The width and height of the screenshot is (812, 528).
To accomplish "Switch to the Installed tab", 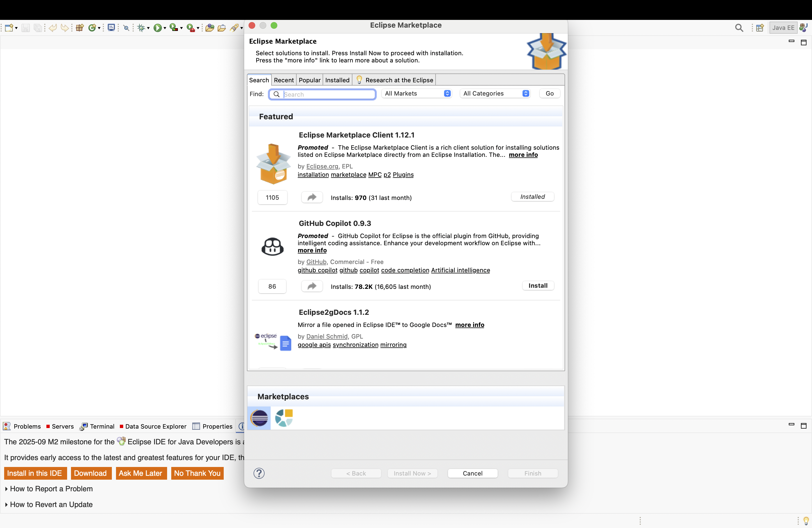I will (337, 80).
